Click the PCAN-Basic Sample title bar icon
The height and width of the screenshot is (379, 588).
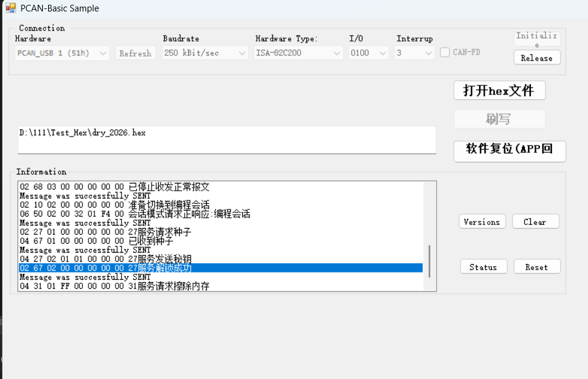10,8
